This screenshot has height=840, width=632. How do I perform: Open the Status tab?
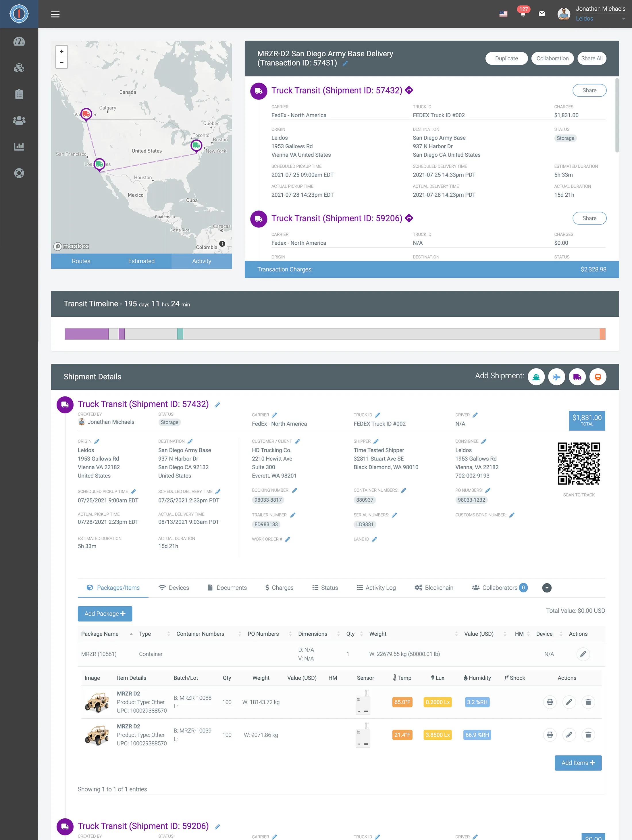click(325, 588)
